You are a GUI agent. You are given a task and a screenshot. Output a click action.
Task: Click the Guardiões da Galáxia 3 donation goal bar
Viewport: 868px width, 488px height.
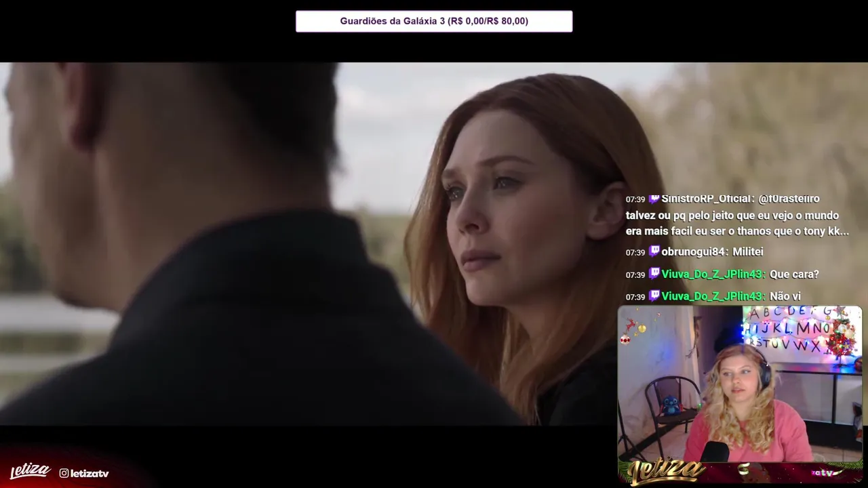(434, 21)
